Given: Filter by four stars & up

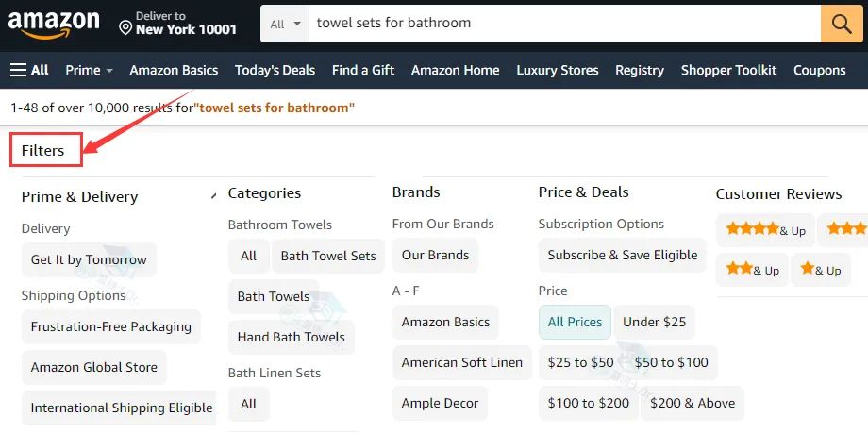Looking at the screenshot, I should click(x=764, y=229).
